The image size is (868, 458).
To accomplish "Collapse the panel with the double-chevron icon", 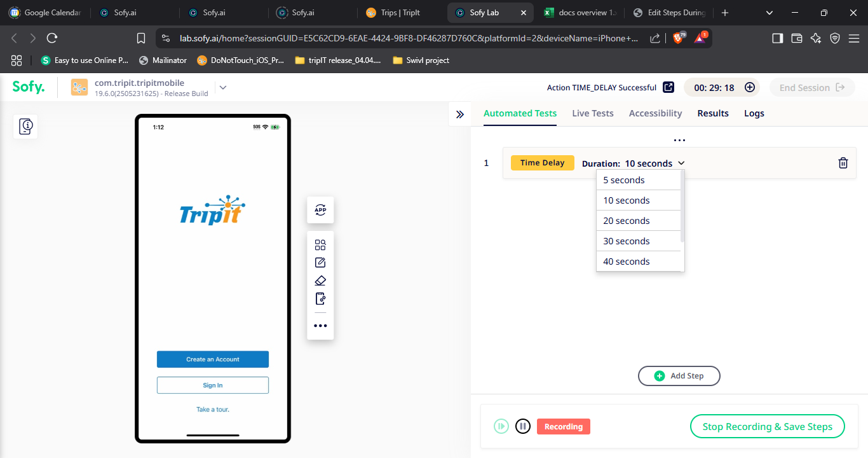I will click(460, 114).
